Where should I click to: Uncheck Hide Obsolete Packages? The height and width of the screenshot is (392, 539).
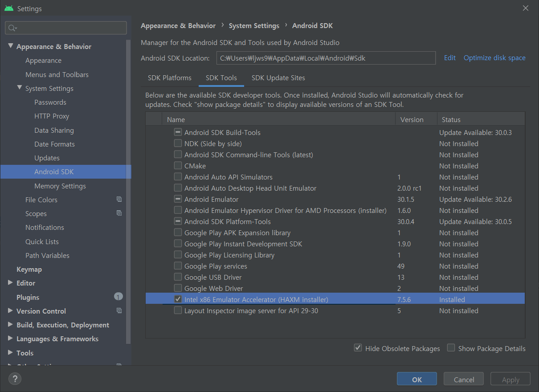coord(358,348)
